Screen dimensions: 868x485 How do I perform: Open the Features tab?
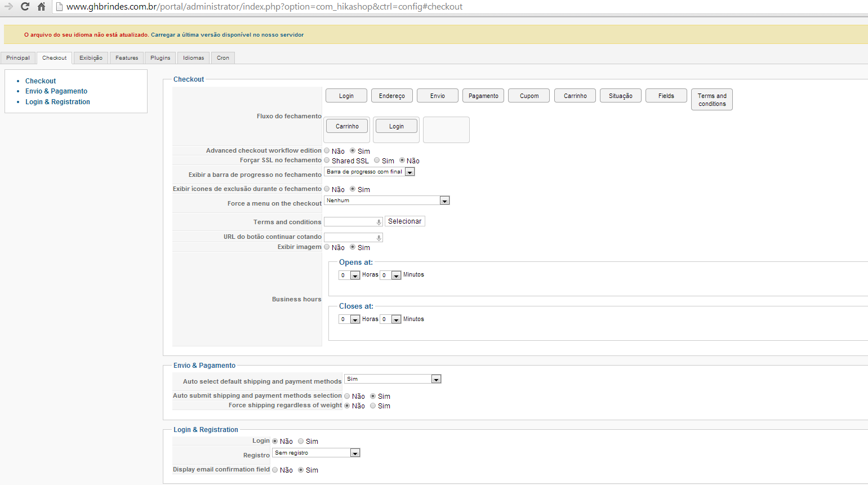coord(127,58)
